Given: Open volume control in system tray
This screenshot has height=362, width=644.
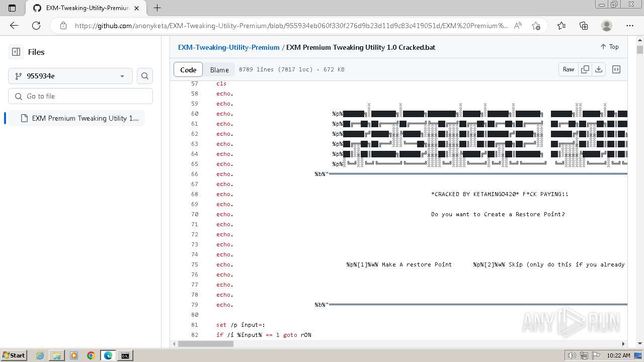Looking at the screenshot, I should click(x=572, y=355).
